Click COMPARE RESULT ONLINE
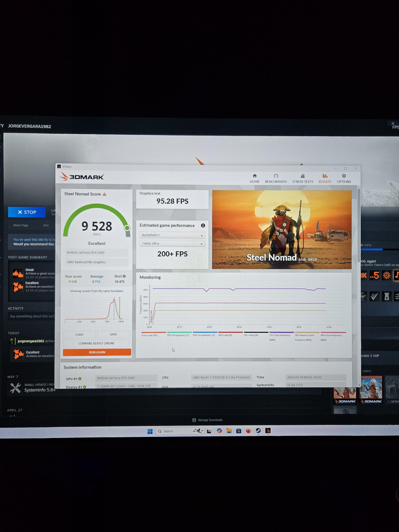Image resolution: width=399 pixels, height=532 pixels. tap(96, 343)
